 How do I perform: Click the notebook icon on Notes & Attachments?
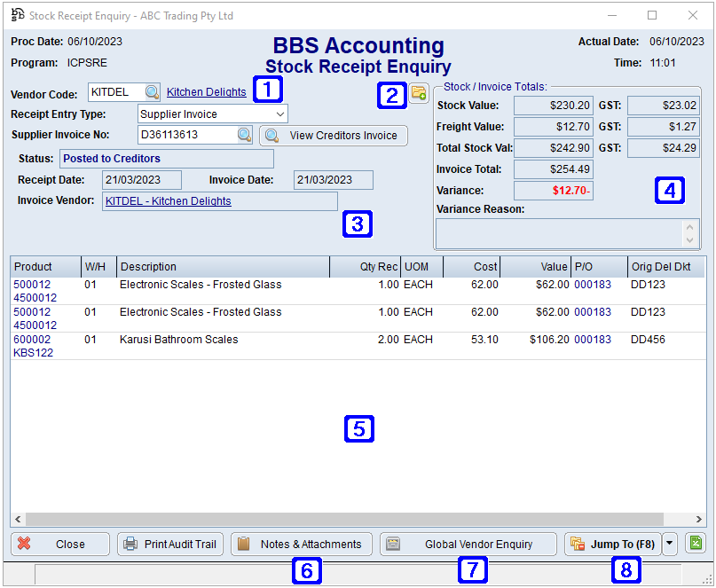pyautogui.click(x=243, y=544)
